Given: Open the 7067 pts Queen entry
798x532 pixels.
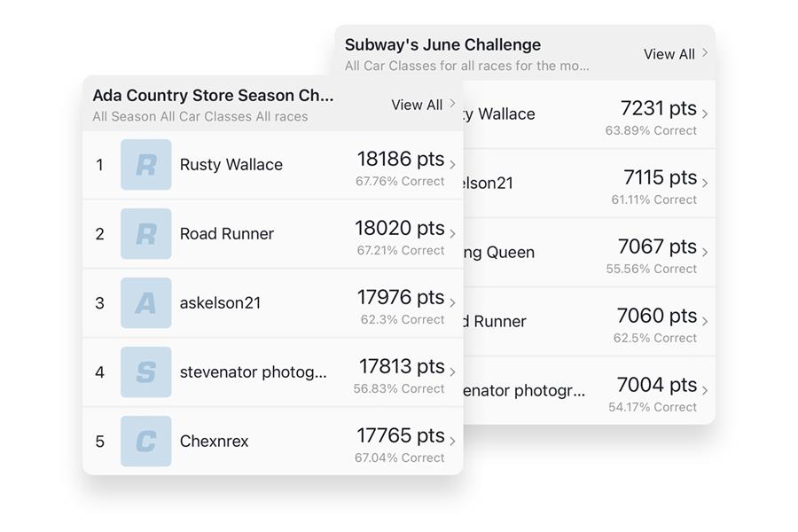Looking at the screenshot, I should coord(589,253).
